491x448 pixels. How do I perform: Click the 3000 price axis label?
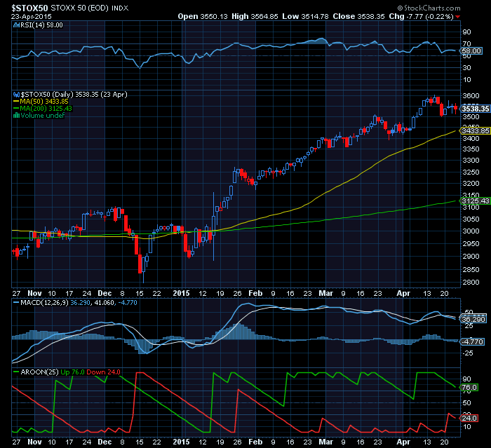(x=471, y=231)
